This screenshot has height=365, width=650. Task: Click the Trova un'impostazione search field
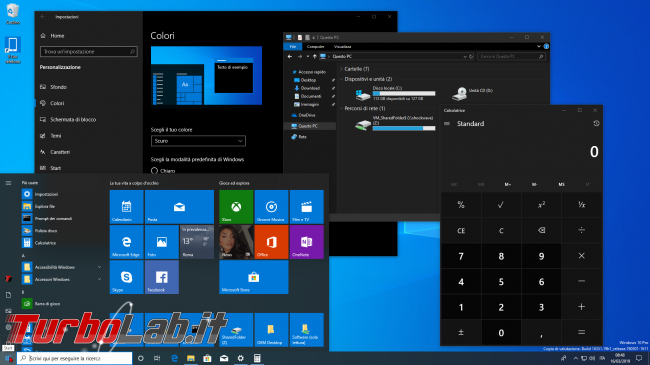[89, 51]
